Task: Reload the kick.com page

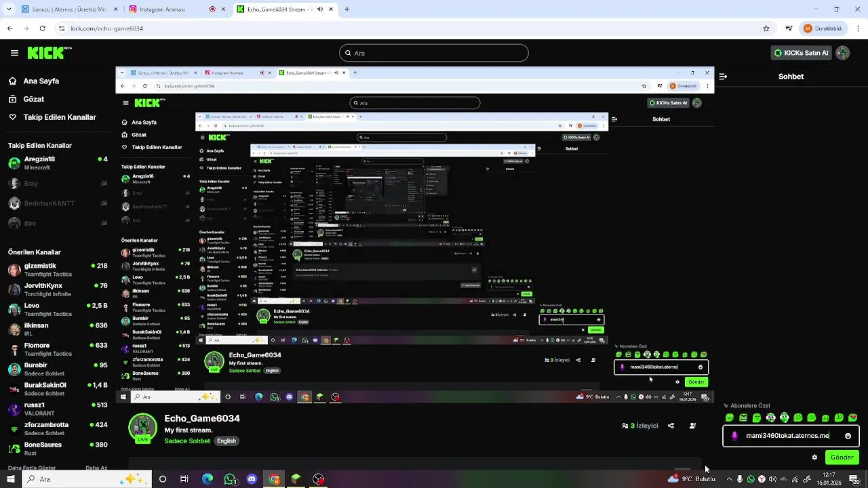Action: click(x=42, y=28)
